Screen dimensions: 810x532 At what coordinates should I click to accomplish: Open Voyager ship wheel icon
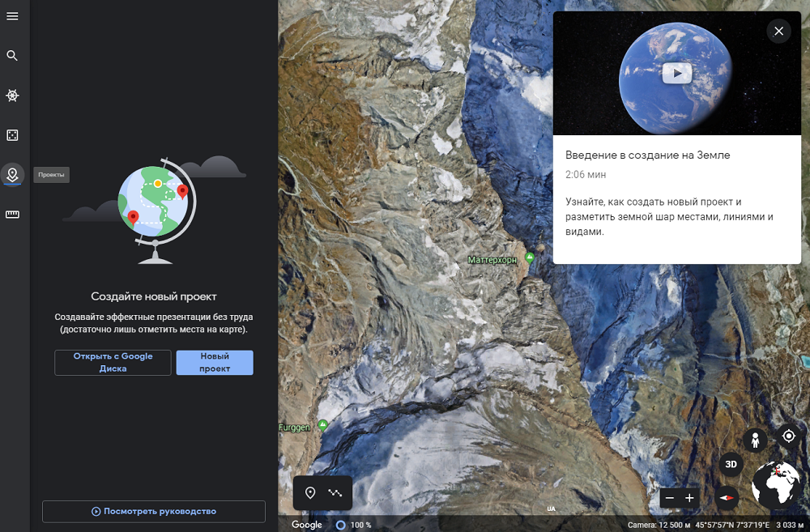[x=12, y=96]
